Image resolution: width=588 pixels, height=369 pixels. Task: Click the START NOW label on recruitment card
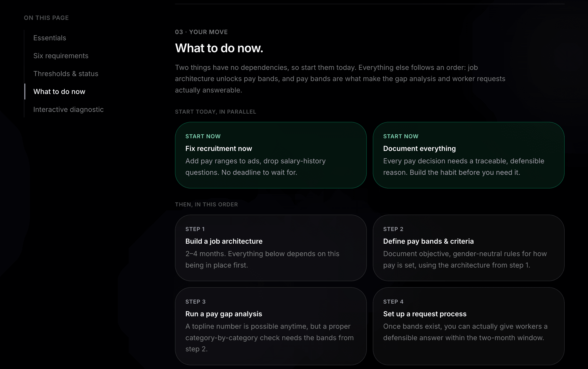click(203, 136)
